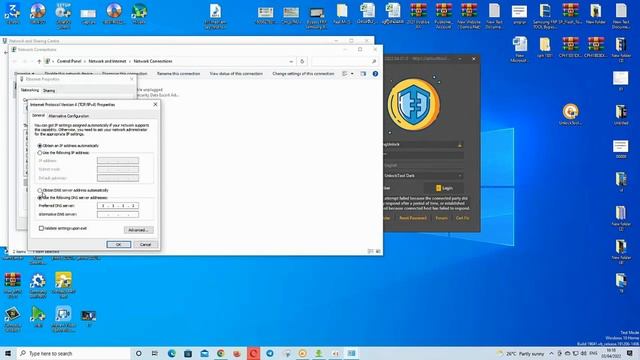Click search box in Network Connections
This screenshot has width=640, height=360.
pos(344,61)
